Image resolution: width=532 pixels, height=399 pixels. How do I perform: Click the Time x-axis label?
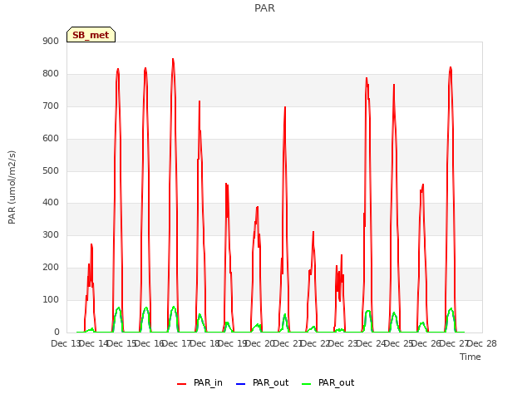[470, 357]
